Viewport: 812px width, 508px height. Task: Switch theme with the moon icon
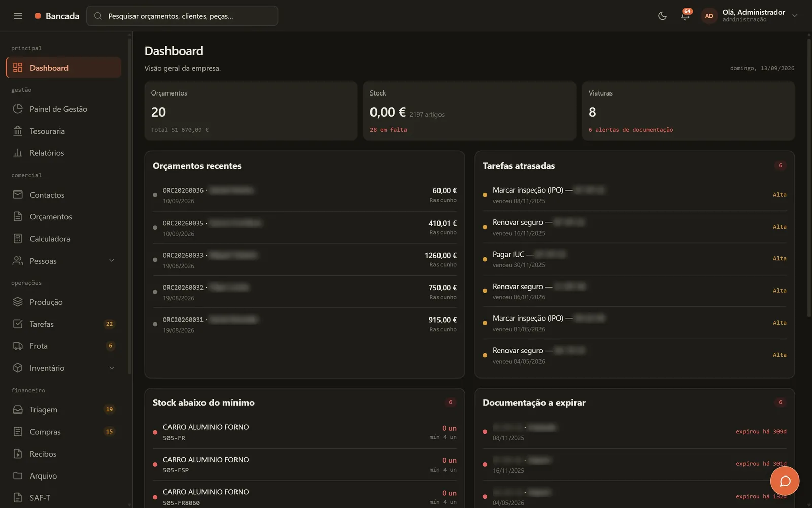[x=662, y=16]
